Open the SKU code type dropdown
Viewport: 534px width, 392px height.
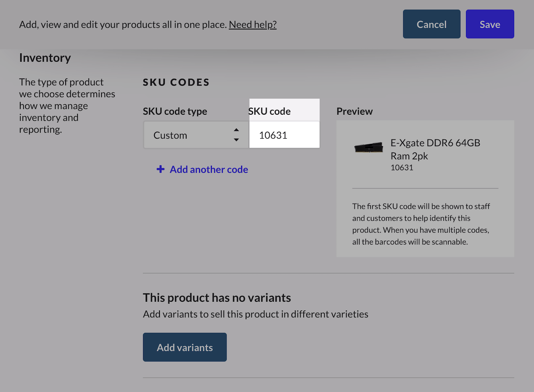(191, 135)
